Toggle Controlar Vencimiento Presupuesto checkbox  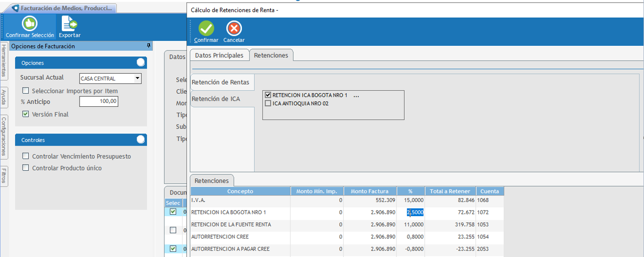pyautogui.click(x=26, y=156)
